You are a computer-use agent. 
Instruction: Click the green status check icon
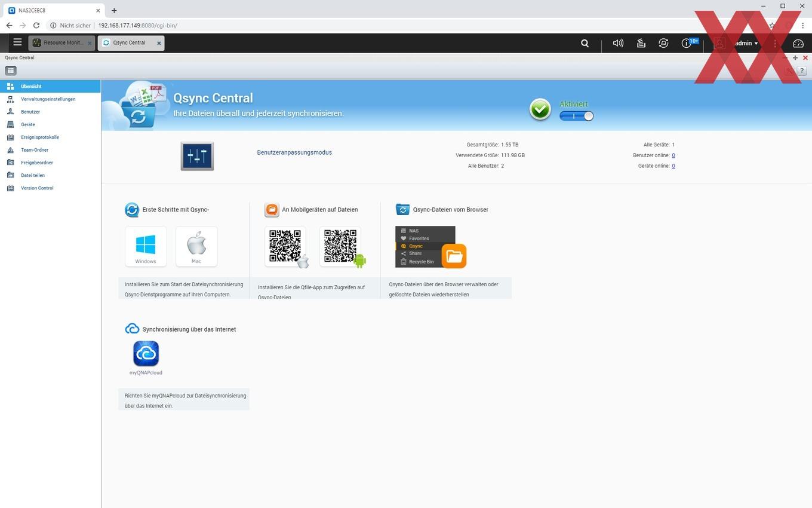(x=540, y=109)
